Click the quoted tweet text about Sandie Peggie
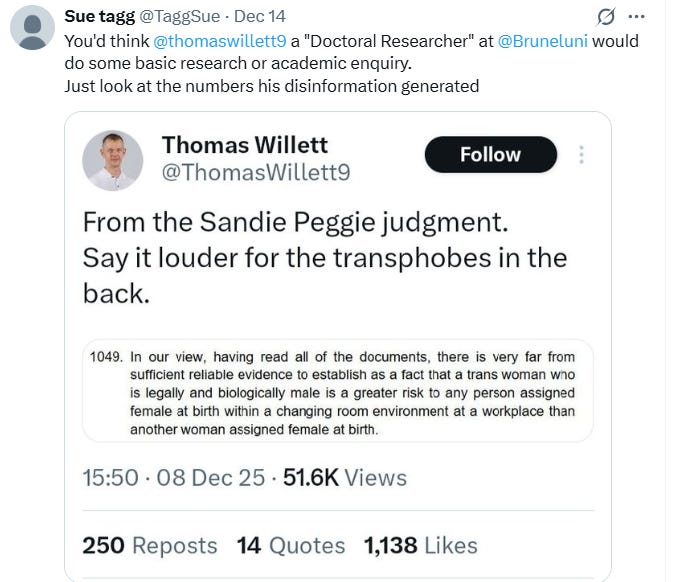Screen dimensions: 684x582 click(325, 258)
